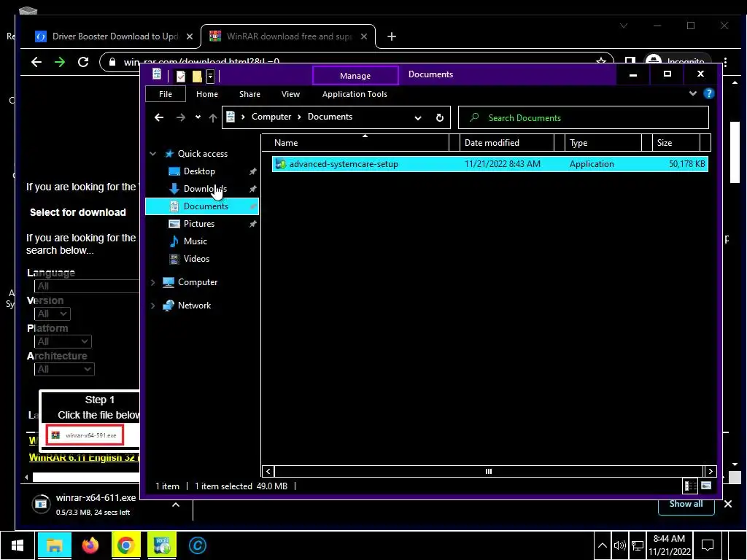The height and width of the screenshot is (560, 747).
Task: Switch to the Driver Booster Download tab
Action: 115,36
